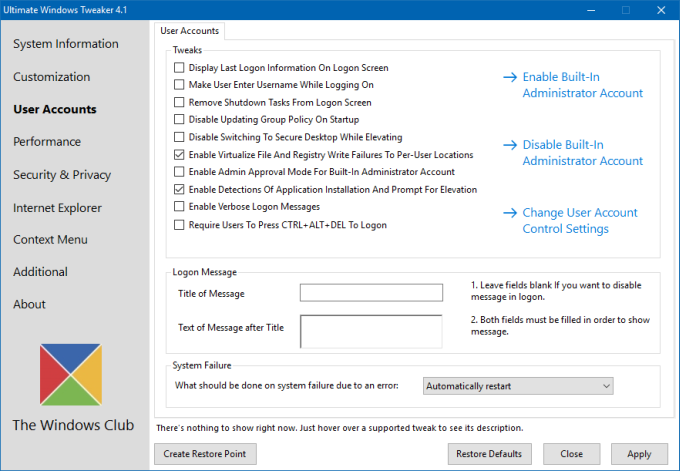Click The Windows Club logo

[x=71, y=375]
